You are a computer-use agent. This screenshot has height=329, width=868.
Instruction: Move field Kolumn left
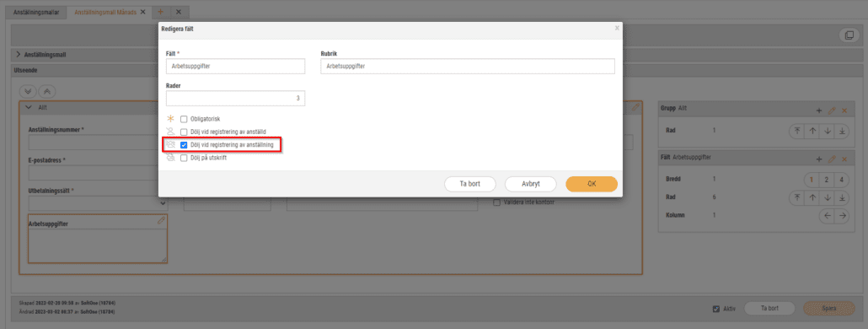click(x=827, y=216)
